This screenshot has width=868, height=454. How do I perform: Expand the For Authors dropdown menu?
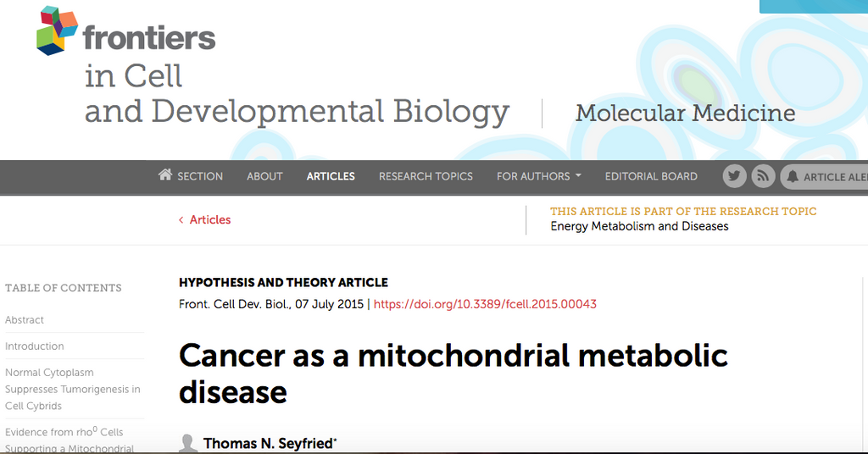click(x=538, y=176)
